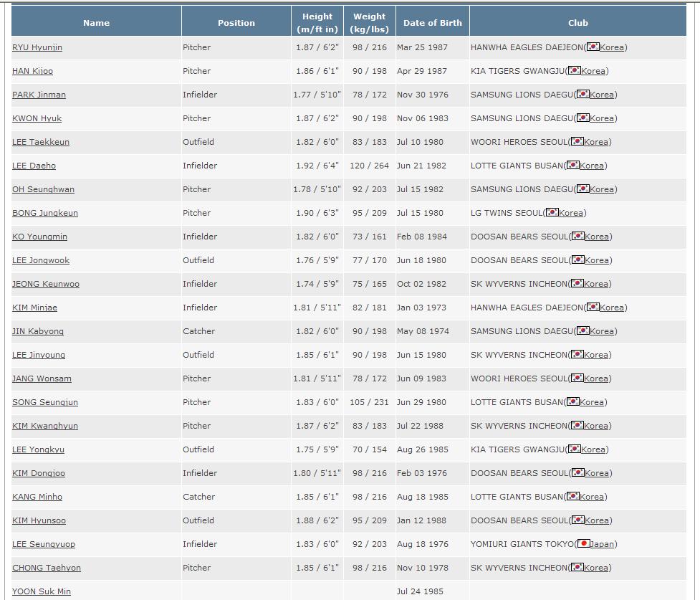
Task: Click the Japan country link
Action: (602, 544)
